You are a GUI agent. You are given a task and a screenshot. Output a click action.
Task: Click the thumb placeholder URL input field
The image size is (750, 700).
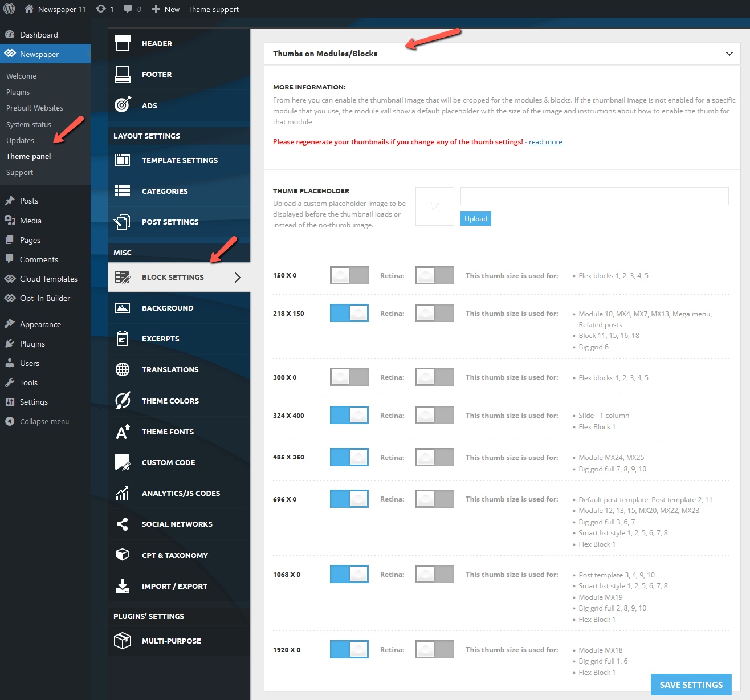594,196
